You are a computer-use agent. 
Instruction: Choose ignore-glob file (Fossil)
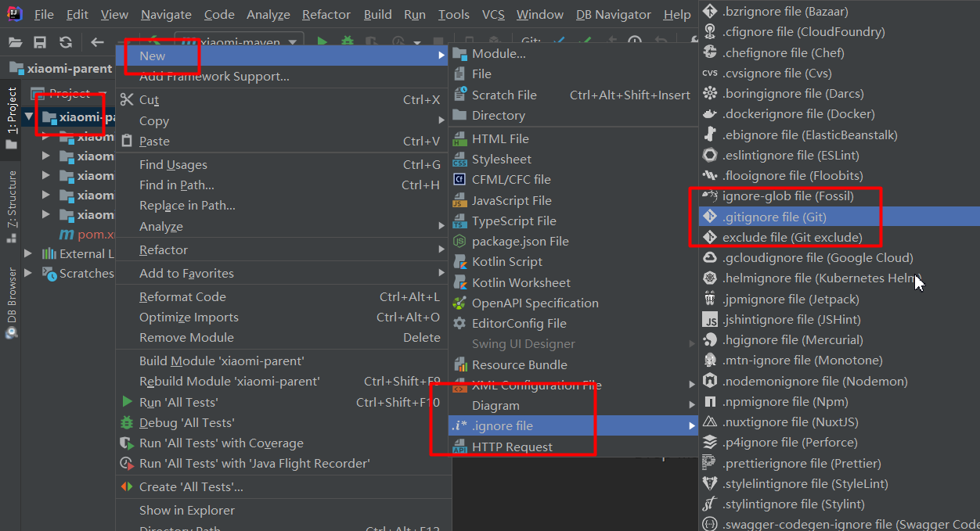pyautogui.click(x=839, y=196)
